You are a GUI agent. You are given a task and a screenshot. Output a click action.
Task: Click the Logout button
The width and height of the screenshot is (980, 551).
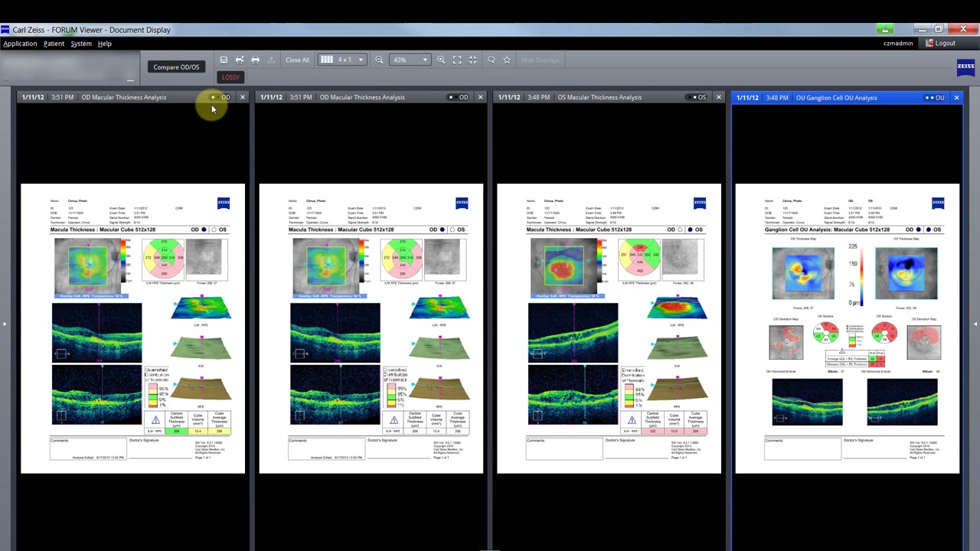click(x=945, y=43)
